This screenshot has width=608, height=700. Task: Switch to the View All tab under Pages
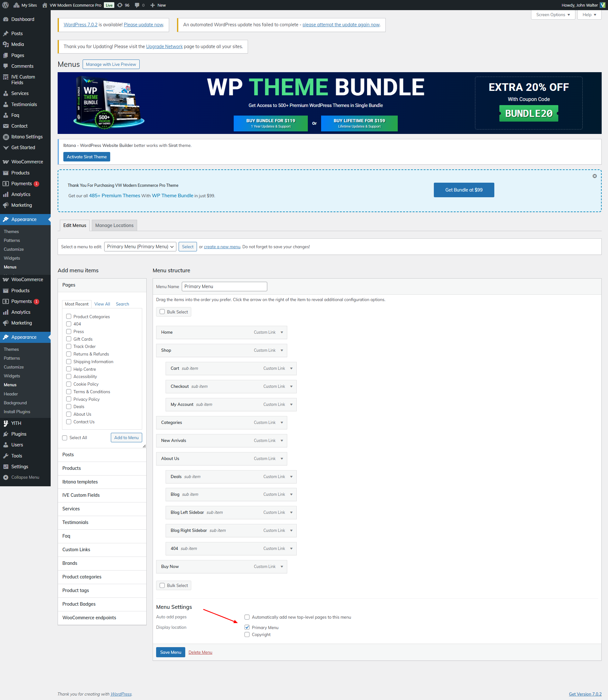102,304
